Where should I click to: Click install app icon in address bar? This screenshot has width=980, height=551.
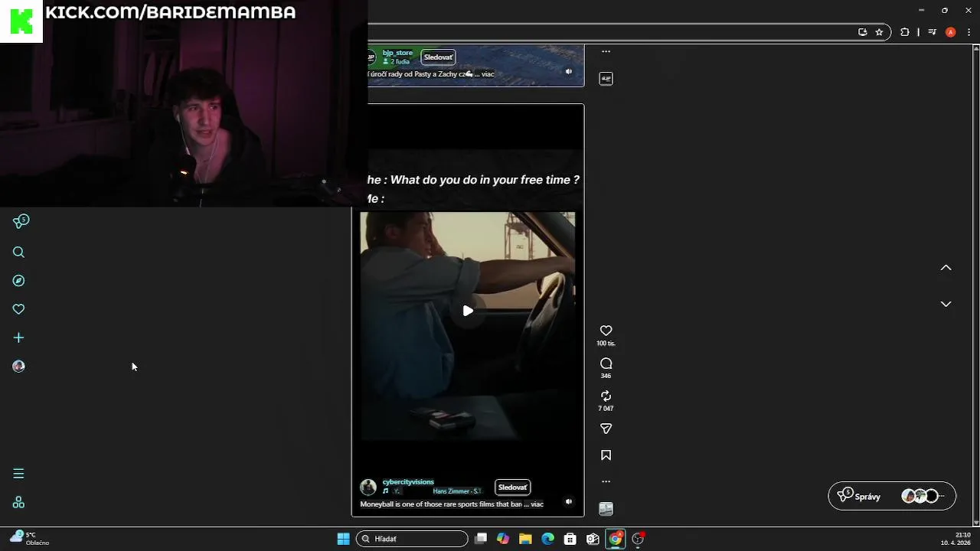863,32
